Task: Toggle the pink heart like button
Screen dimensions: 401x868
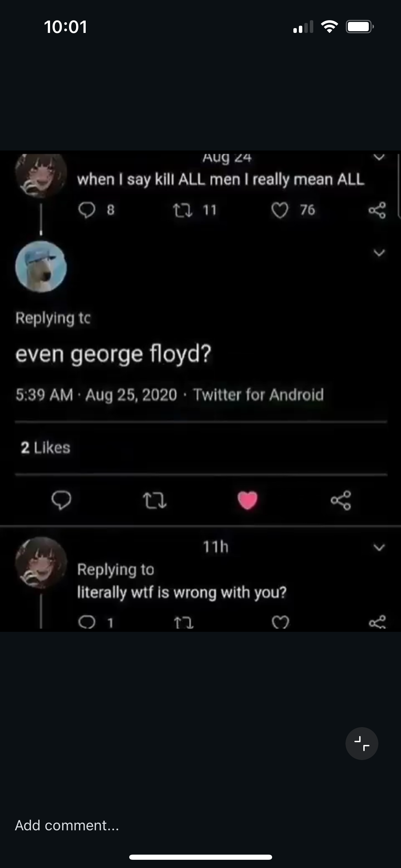Action: (x=247, y=500)
